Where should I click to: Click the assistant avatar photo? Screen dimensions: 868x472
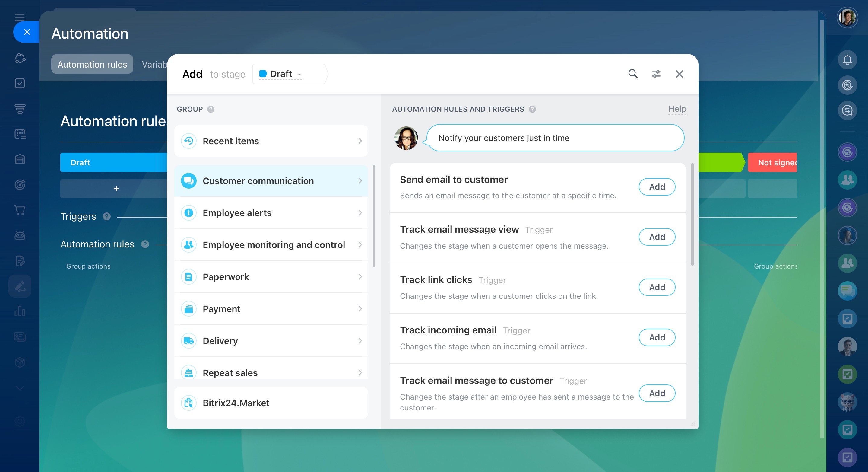406,138
